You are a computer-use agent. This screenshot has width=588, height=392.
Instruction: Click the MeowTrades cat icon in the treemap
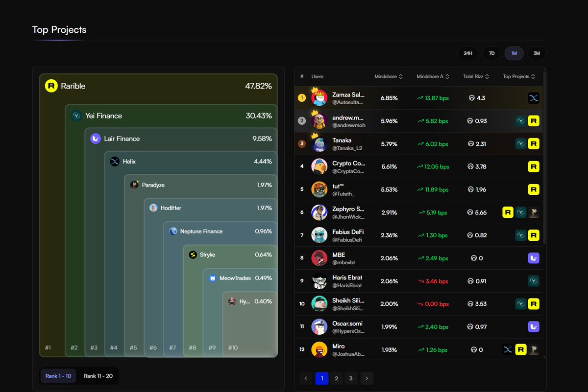pos(212,278)
